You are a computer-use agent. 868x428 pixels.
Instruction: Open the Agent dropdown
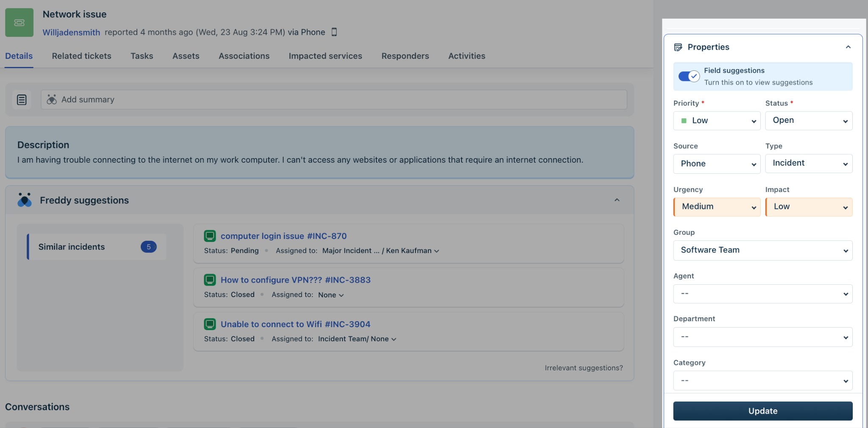coord(763,294)
